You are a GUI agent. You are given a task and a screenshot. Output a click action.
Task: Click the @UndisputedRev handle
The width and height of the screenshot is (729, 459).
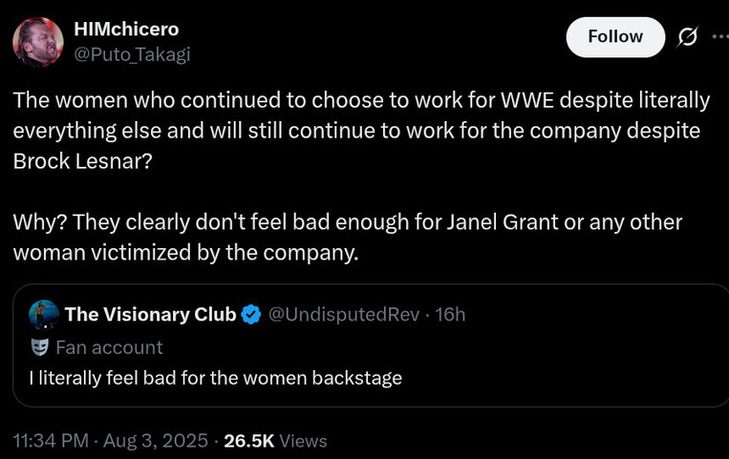[343, 315]
